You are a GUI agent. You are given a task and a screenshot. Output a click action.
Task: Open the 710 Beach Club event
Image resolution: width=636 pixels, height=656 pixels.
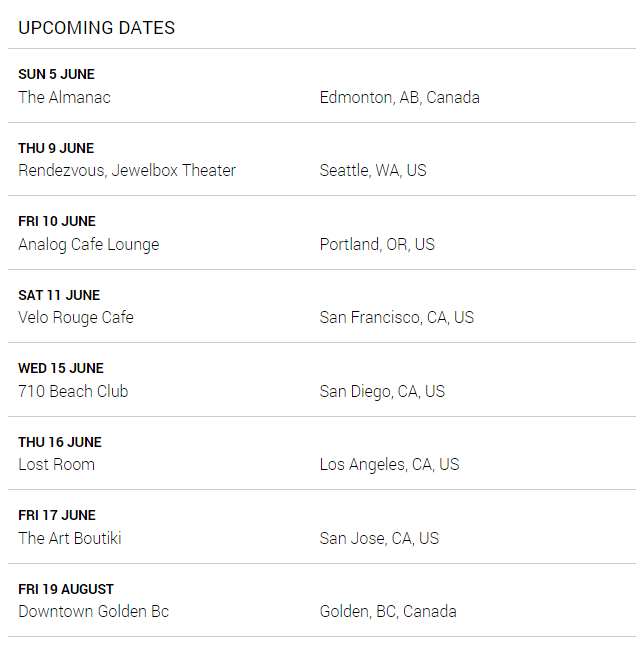[x=73, y=391]
